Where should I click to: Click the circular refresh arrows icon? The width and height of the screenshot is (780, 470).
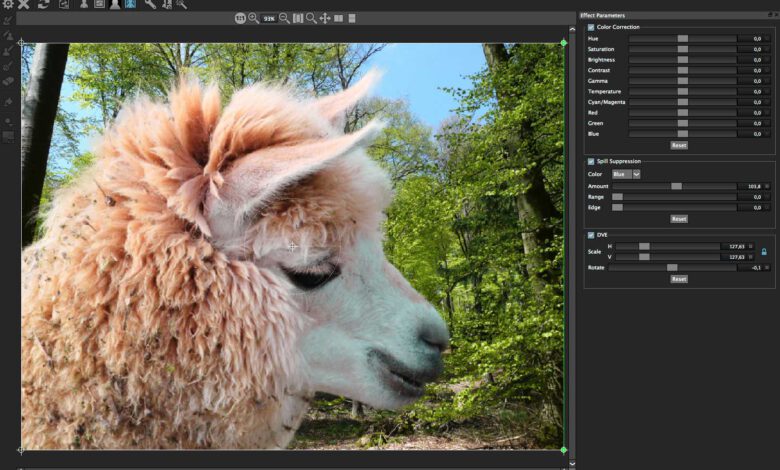(44, 4)
